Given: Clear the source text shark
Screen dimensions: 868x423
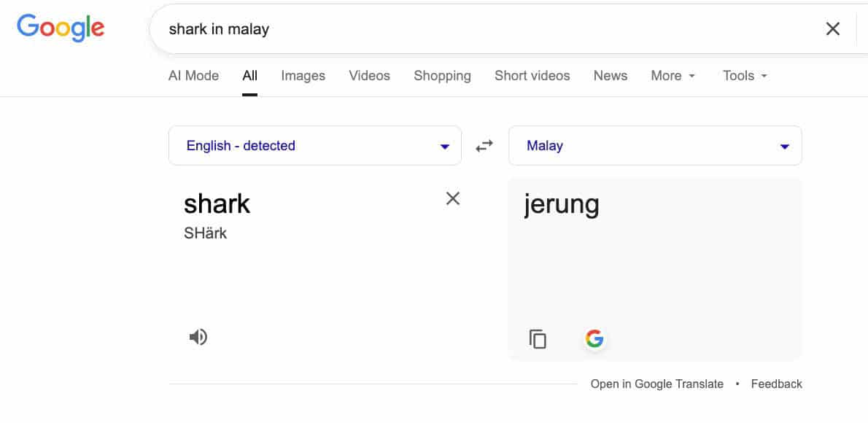Looking at the screenshot, I should [452, 198].
